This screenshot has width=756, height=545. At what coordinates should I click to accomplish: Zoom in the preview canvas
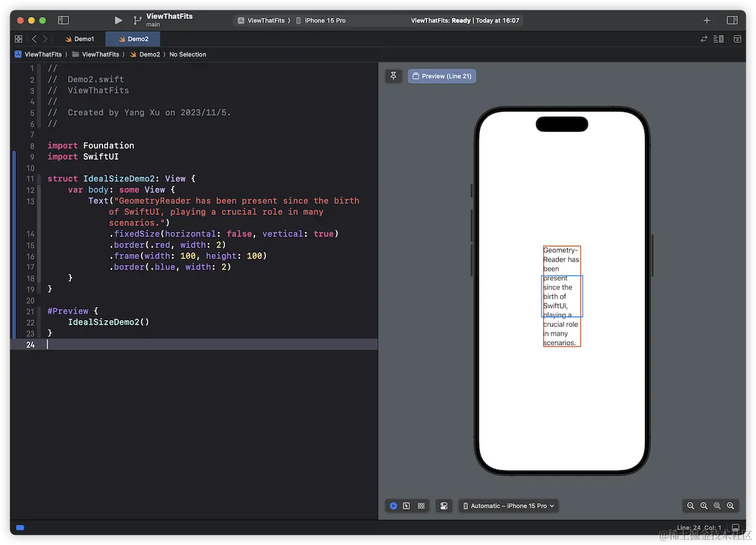(x=730, y=506)
